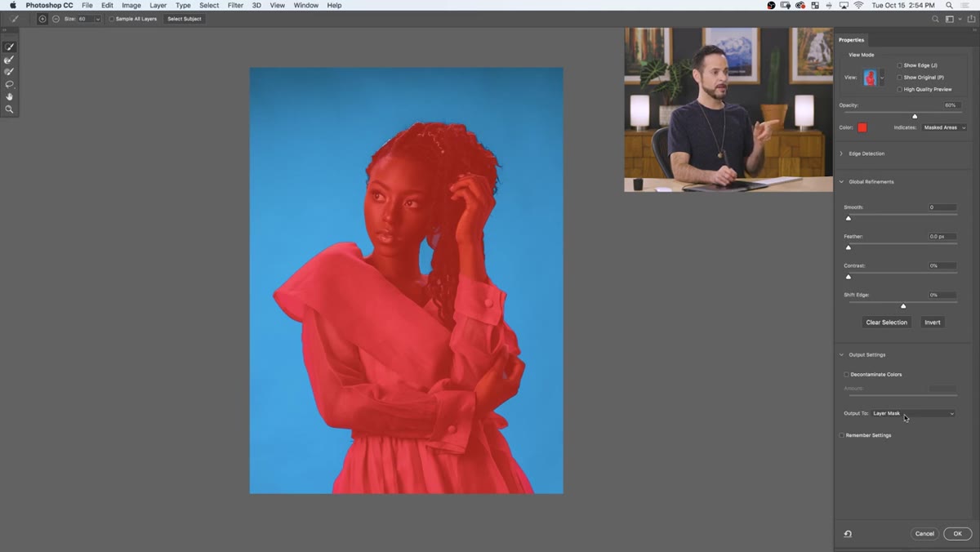Click the OBS icon in the menu bar
980x552 pixels.
point(772,5)
